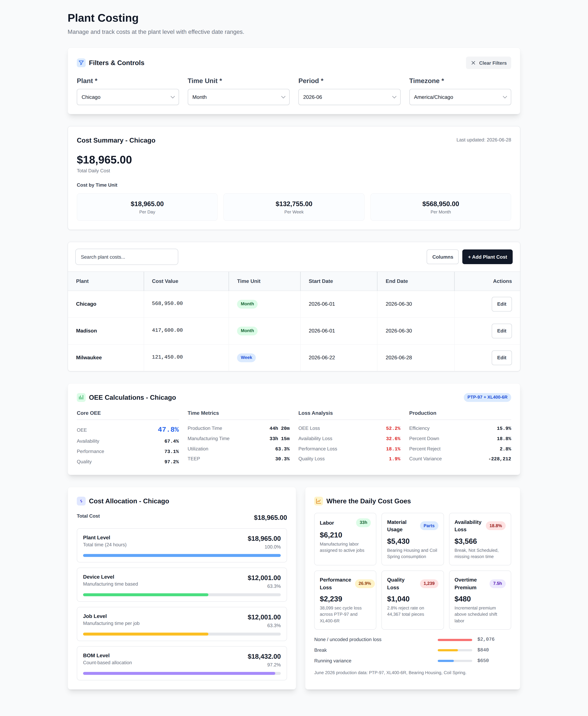Click the Add Plant Cost button

pos(487,257)
